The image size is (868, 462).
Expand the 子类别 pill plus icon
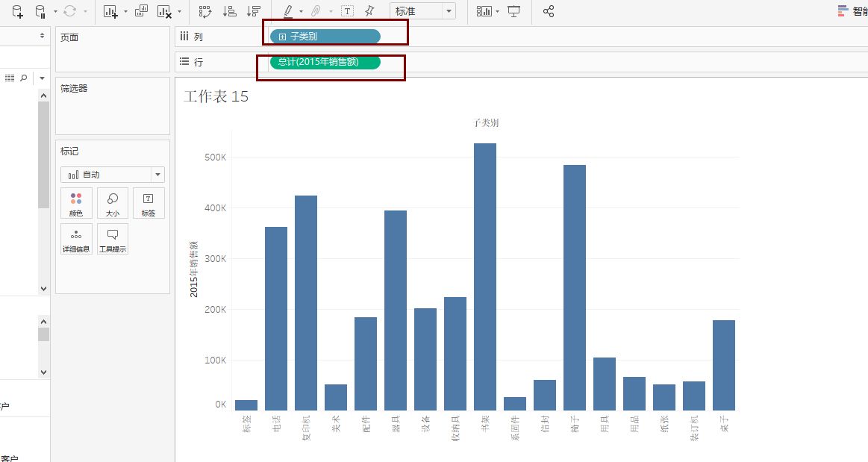coord(282,37)
